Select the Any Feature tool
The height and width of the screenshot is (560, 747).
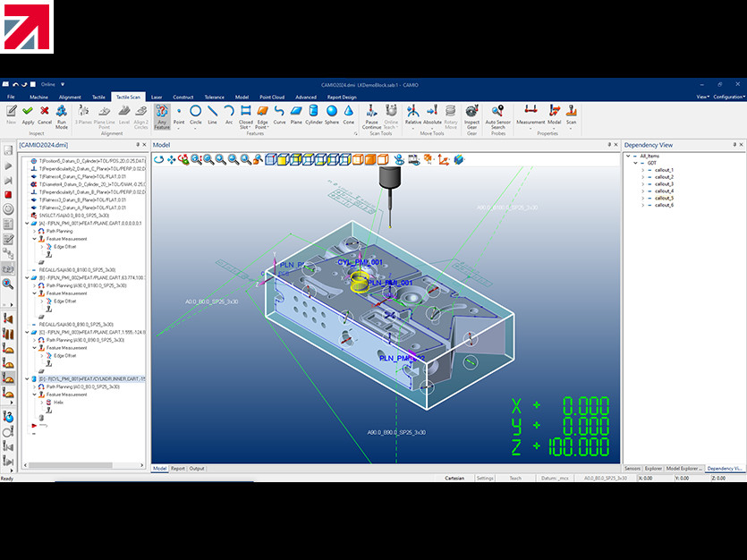pos(162,116)
